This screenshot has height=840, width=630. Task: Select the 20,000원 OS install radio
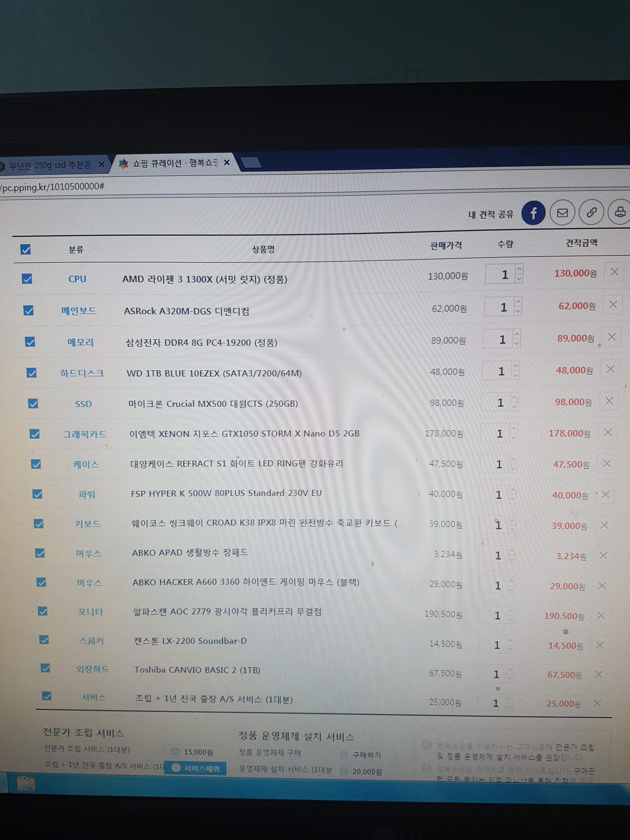[344, 770]
